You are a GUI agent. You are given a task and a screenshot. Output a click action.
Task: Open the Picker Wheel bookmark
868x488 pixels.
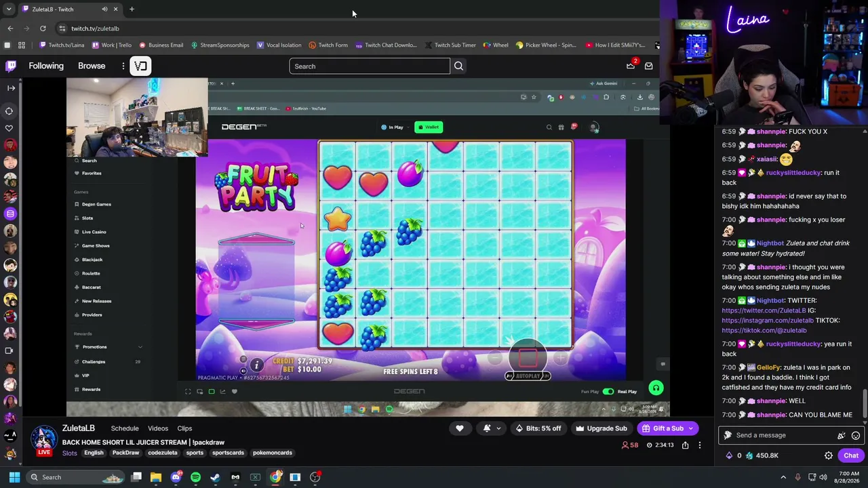(545, 45)
